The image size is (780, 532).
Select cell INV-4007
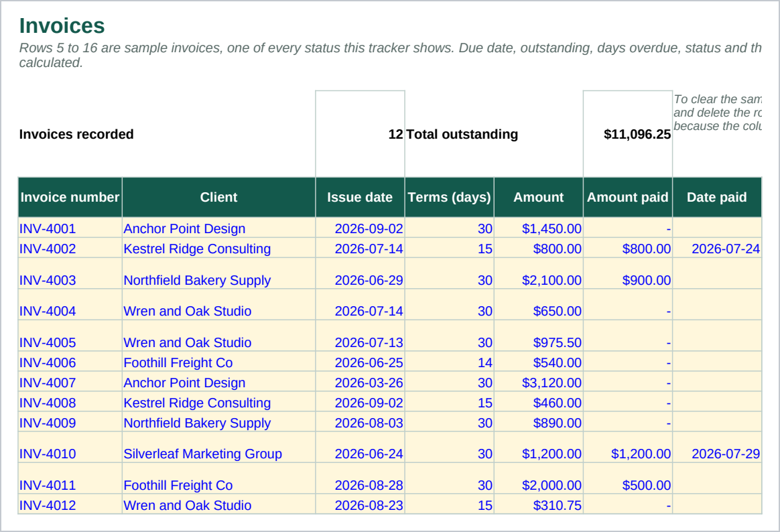pyautogui.click(x=70, y=382)
